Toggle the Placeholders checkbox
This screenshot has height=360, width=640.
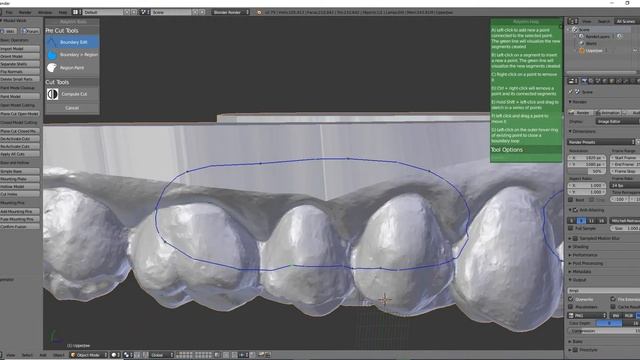[x=571, y=307]
